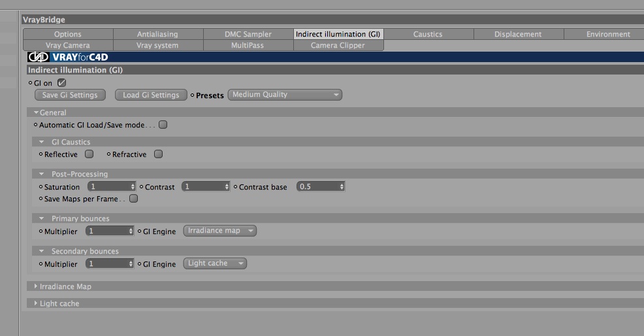Click the Contrast stepper arrows
The image size is (644, 336).
(227, 187)
